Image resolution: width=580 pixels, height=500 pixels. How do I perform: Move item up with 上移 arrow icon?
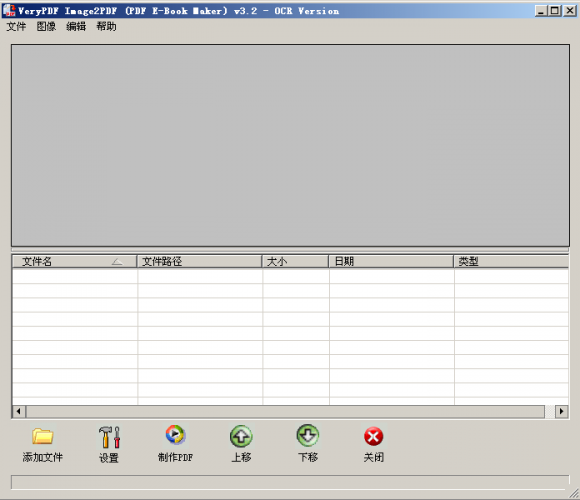tap(241, 436)
